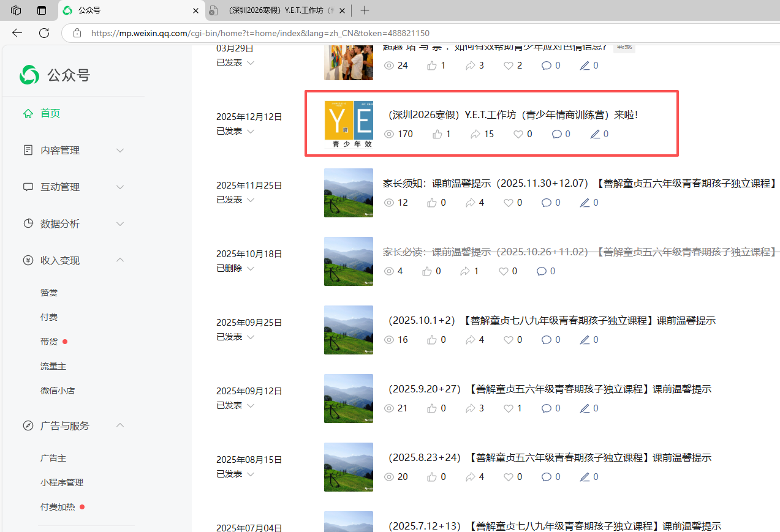Click edit pencil of 2025.8.23+24 article
Image resolution: width=780 pixels, height=532 pixels.
pos(585,477)
